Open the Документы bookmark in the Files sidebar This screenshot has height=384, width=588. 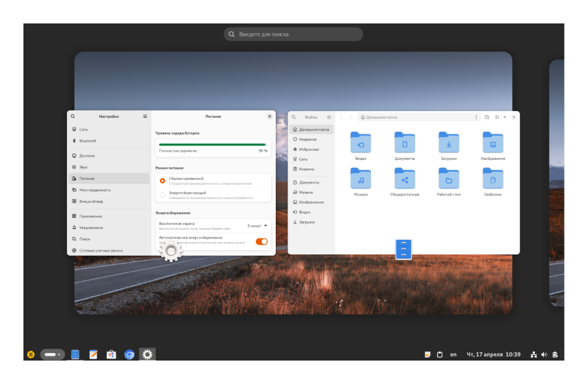312,182
